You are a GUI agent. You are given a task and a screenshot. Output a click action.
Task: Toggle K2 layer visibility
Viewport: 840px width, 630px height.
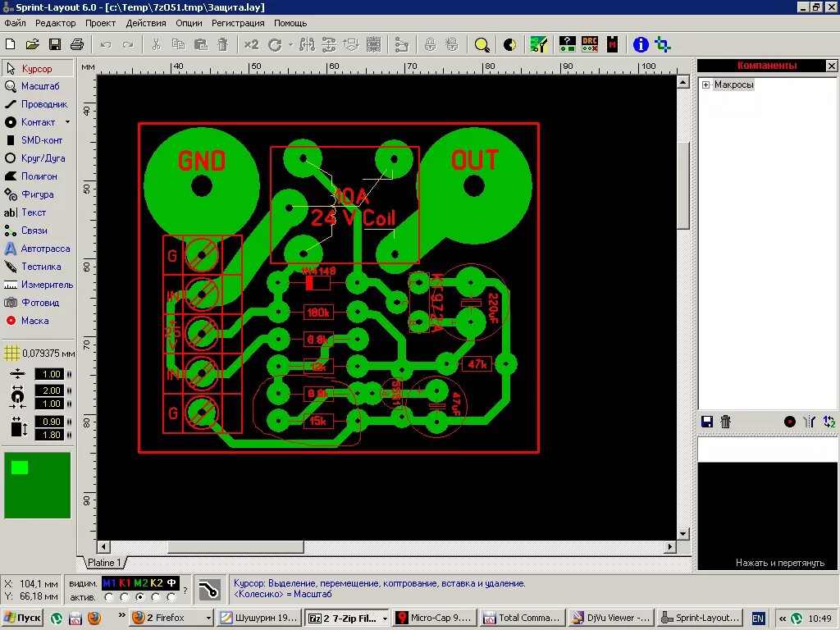[x=157, y=583]
